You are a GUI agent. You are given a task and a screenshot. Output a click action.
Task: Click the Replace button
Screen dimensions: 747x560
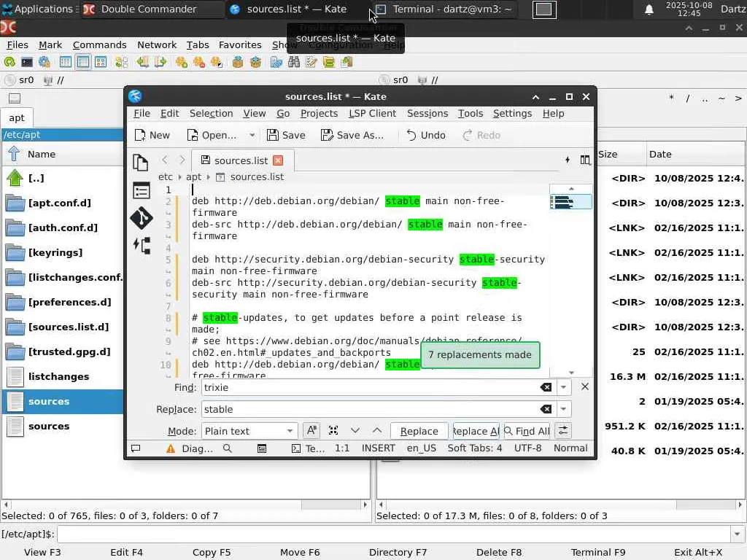click(x=419, y=431)
